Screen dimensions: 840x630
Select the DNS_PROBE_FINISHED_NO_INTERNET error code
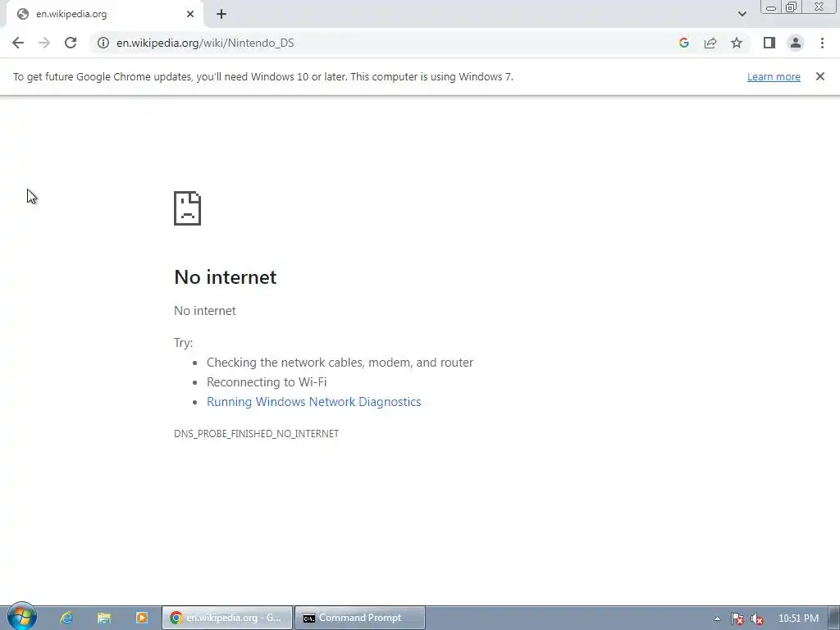click(x=256, y=433)
